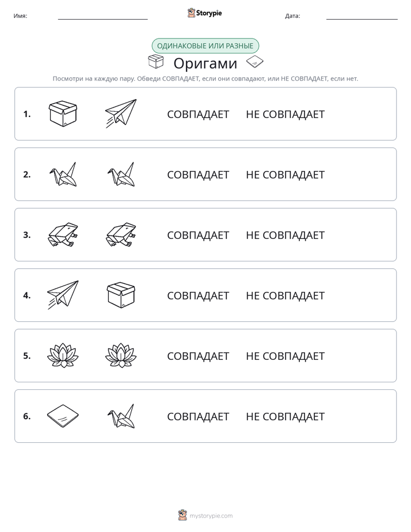The image size is (411, 532).
Task: Click the box icon in row 1
Action: click(63, 113)
